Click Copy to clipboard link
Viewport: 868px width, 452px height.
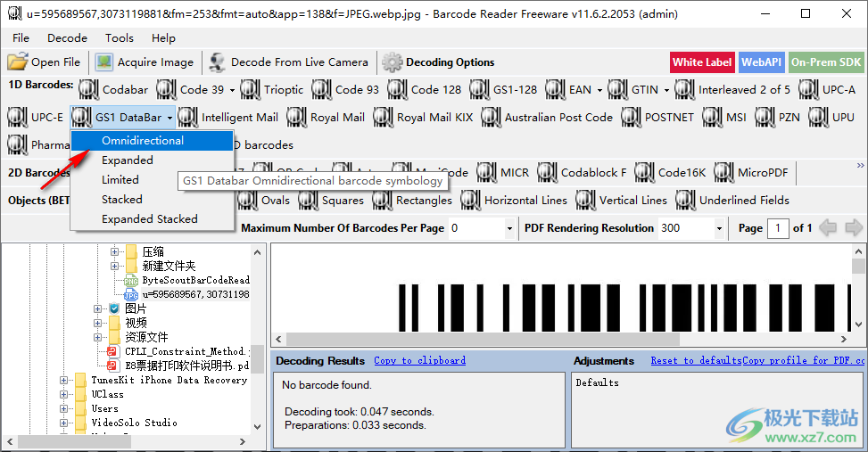click(419, 361)
